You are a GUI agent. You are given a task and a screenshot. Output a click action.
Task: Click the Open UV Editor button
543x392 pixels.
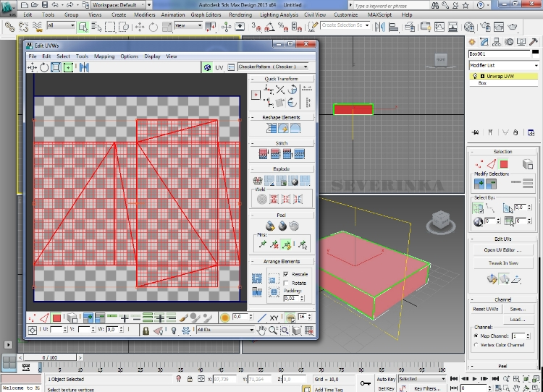pos(503,250)
